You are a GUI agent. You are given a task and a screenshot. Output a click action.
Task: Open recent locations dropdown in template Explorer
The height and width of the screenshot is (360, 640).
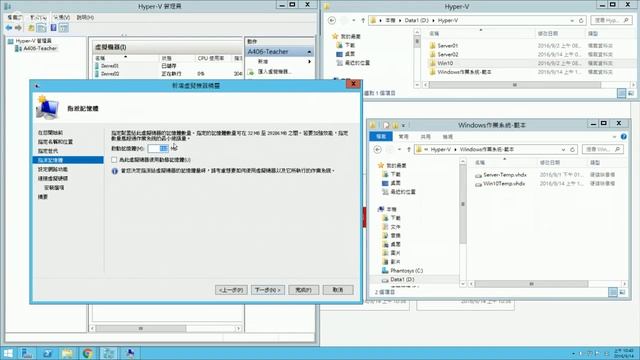click(399, 150)
